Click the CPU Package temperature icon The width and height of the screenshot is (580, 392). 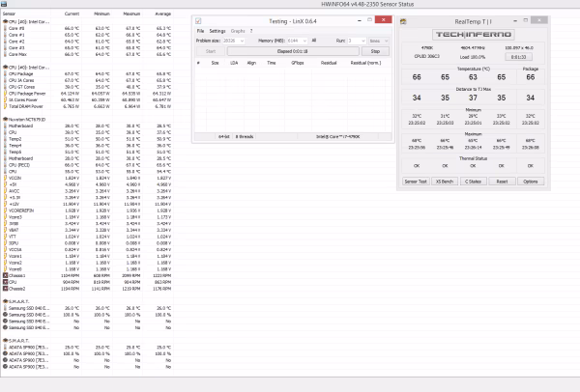[x=5, y=74]
